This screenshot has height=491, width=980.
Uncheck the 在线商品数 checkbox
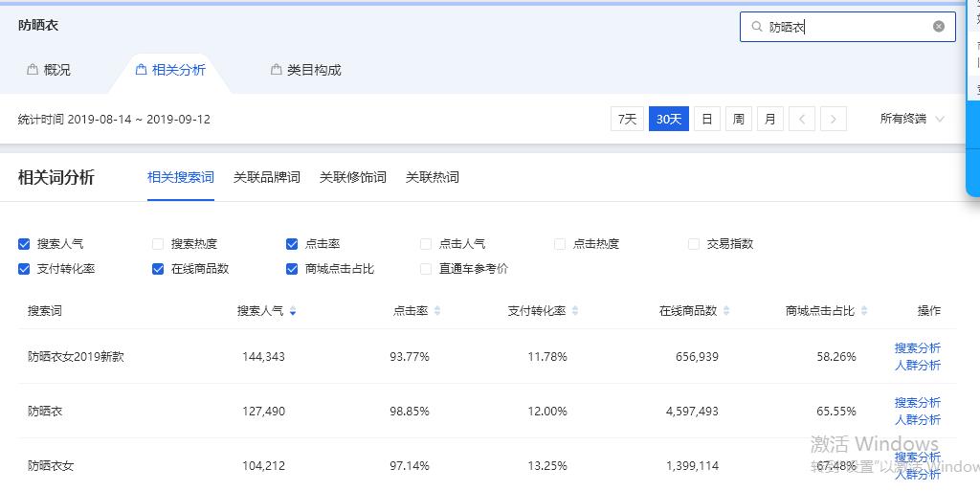158,269
